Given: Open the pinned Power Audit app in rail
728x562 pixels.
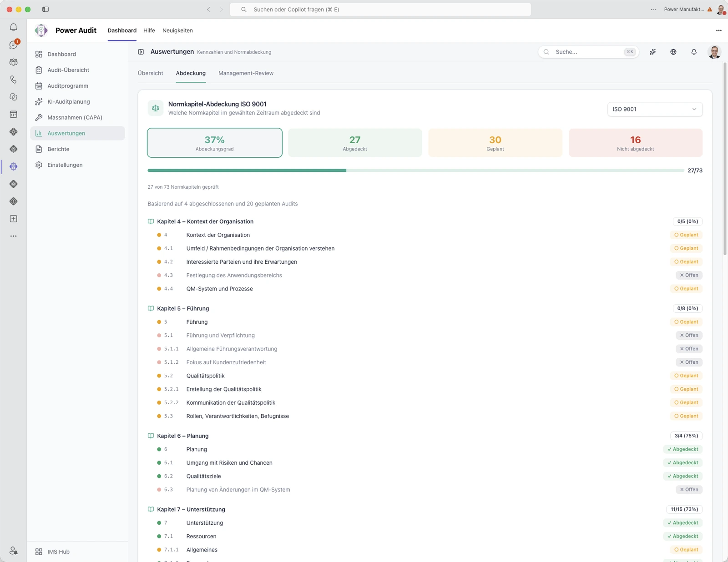Looking at the screenshot, I should 14,166.
